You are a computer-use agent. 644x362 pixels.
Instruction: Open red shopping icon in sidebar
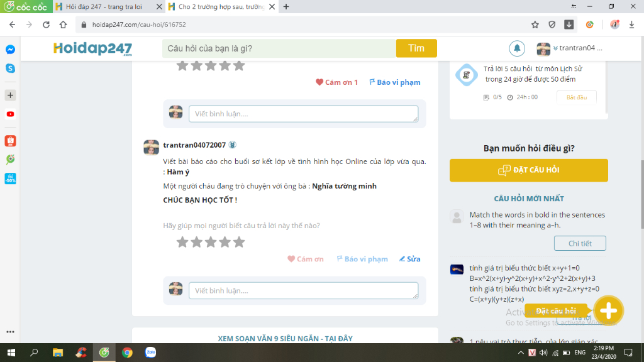(10, 141)
